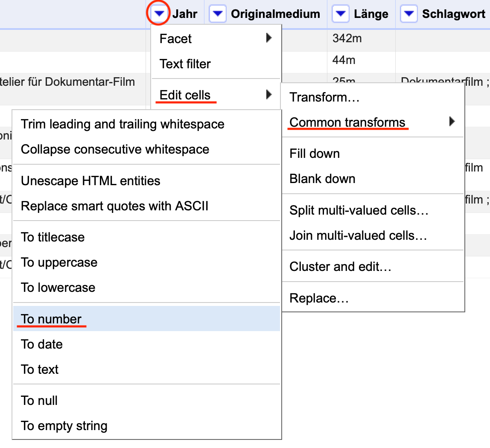The height and width of the screenshot is (448, 490).
Task: Open the Länge column dropdown arrow
Action: pos(341,13)
